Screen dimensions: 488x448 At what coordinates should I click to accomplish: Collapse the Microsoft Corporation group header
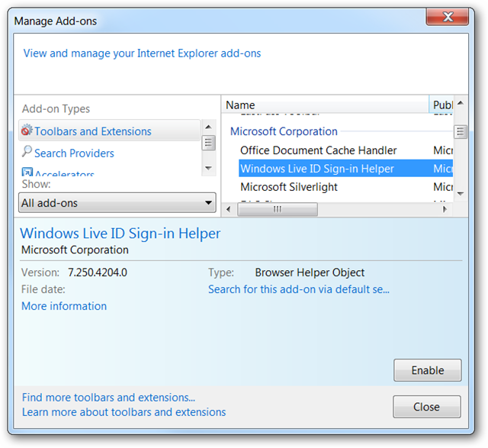[x=284, y=131]
